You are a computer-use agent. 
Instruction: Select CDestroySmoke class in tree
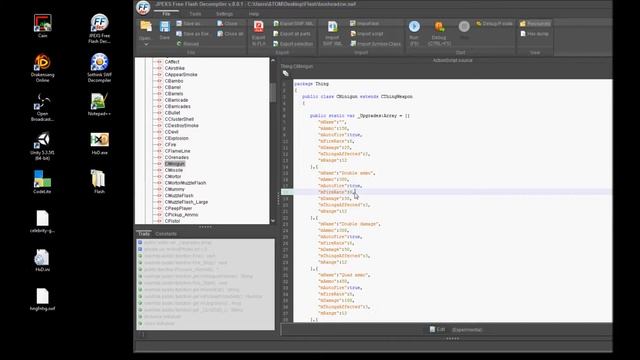(x=182, y=126)
